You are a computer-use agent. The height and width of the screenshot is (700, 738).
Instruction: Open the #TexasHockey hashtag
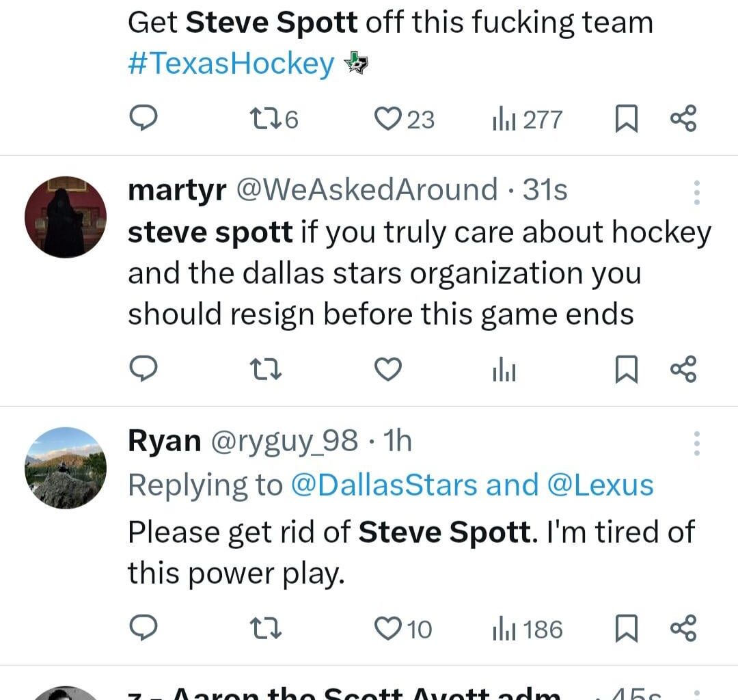coord(231,64)
